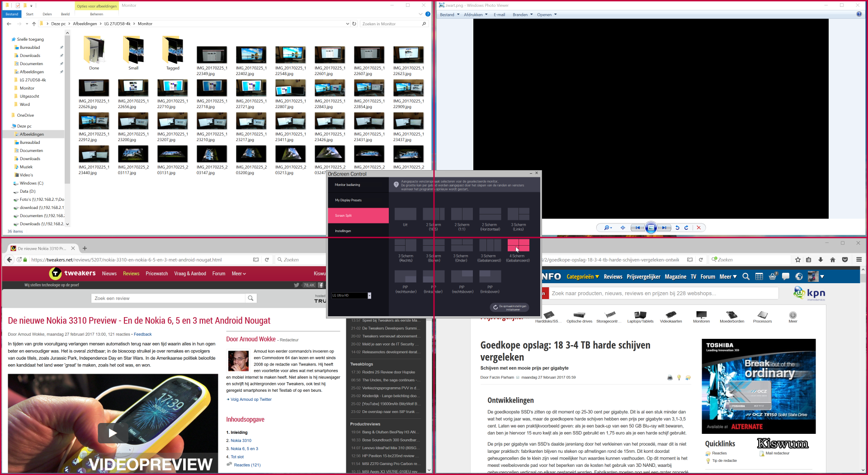Go to next photo in Photo Viewer

pos(664,228)
